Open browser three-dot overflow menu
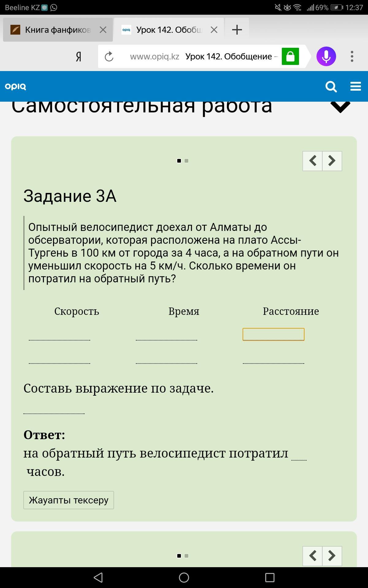This screenshot has width=368, height=588. coord(352,56)
